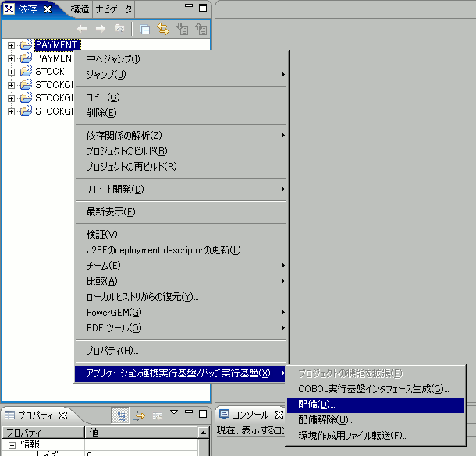Choose コピー(C) in the context menu

point(102,97)
